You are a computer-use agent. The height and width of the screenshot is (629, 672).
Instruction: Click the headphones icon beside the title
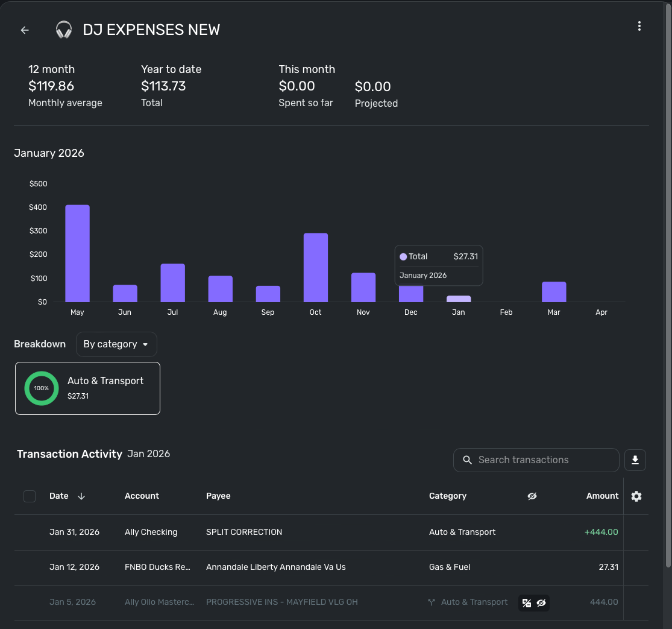[63, 30]
